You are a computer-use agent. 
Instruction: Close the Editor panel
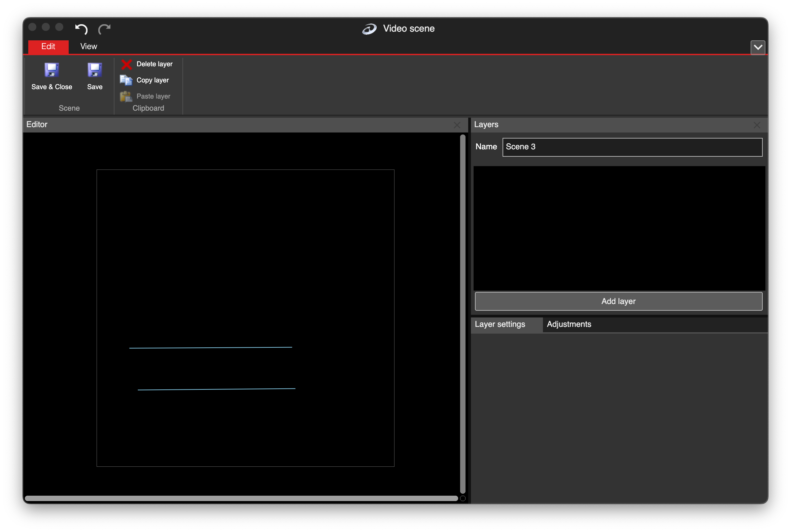click(x=457, y=125)
